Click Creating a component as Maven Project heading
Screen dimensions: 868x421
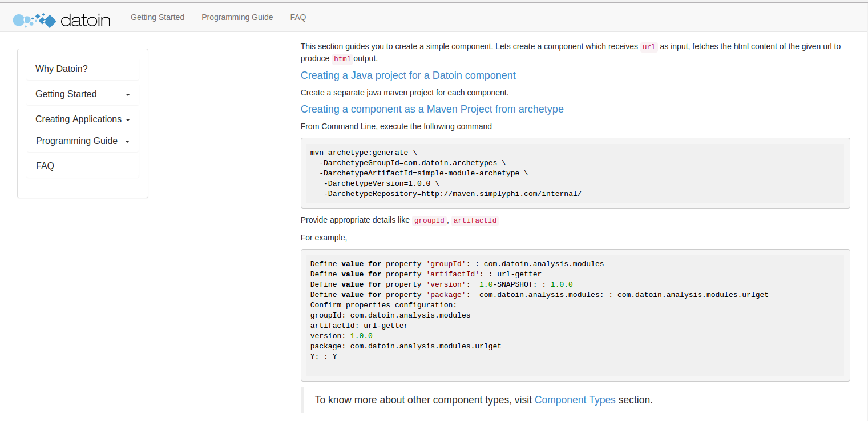click(x=432, y=109)
